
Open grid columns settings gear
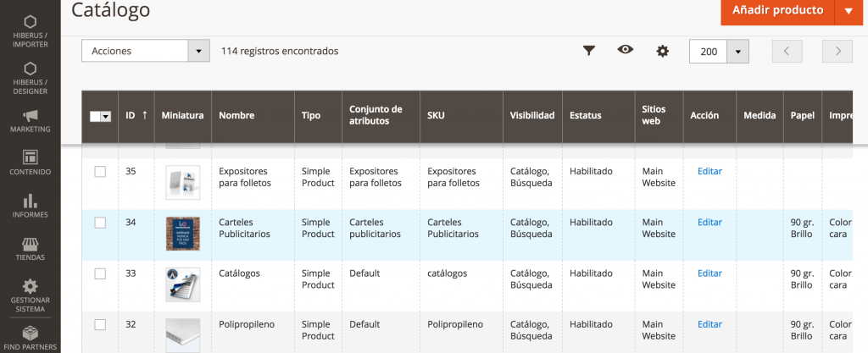pyautogui.click(x=663, y=51)
